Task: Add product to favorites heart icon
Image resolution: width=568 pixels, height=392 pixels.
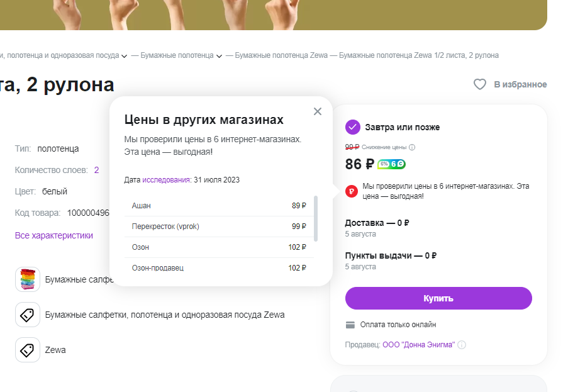Action: point(479,84)
